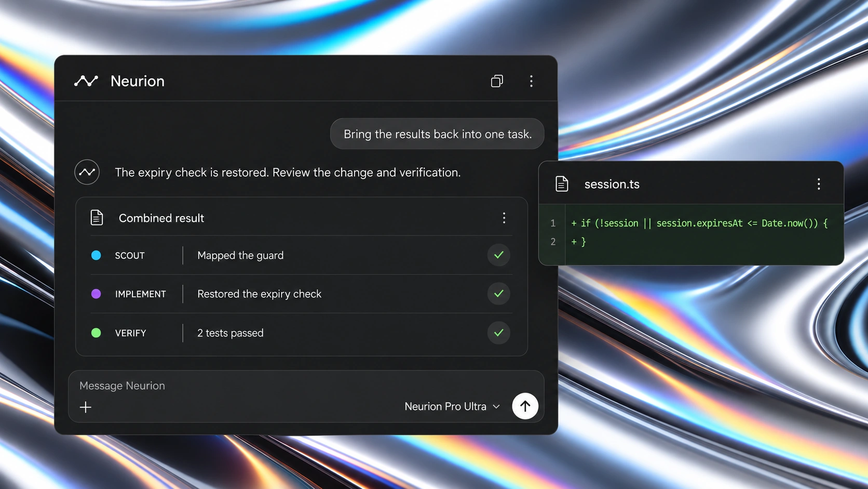Click the Combined result document icon
Image resolution: width=868 pixels, height=489 pixels.
[x=97, y=218]
